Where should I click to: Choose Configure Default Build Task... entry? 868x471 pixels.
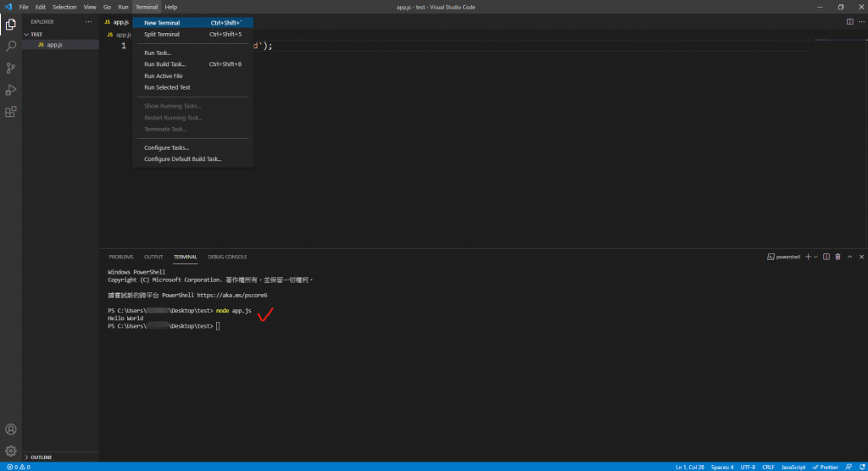[192, 159]
